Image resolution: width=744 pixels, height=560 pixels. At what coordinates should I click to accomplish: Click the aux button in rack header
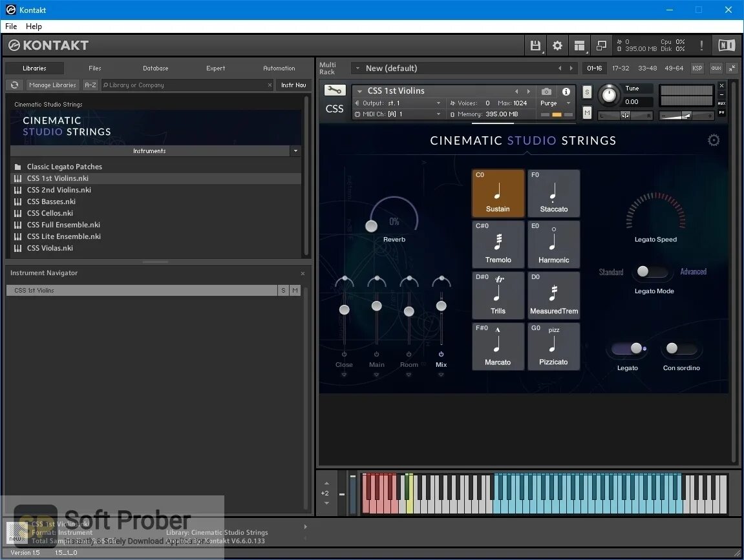[x=716, y=68]
